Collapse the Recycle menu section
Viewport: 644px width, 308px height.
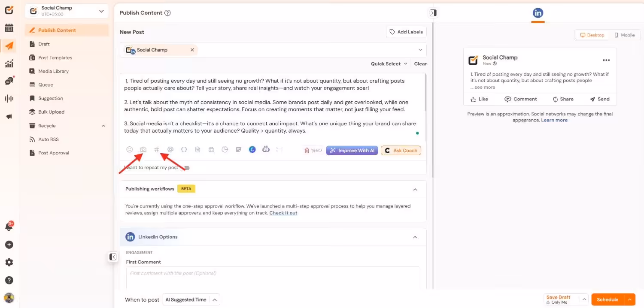click(103, 126)
